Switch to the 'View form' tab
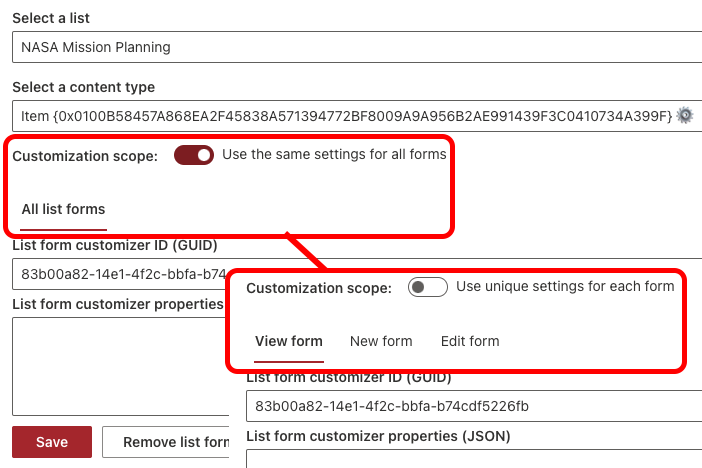Screen dimensions: 702x468 (x=289, y=342)
